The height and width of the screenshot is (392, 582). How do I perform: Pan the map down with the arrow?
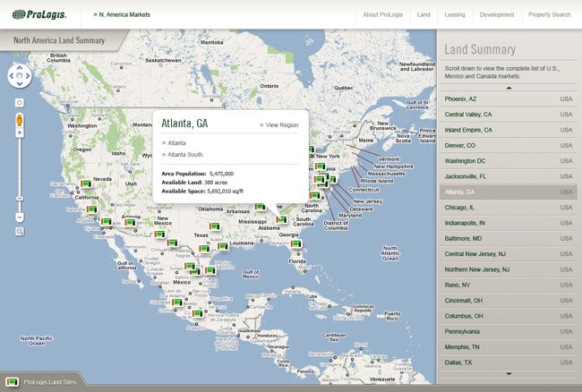coord(20,84)
